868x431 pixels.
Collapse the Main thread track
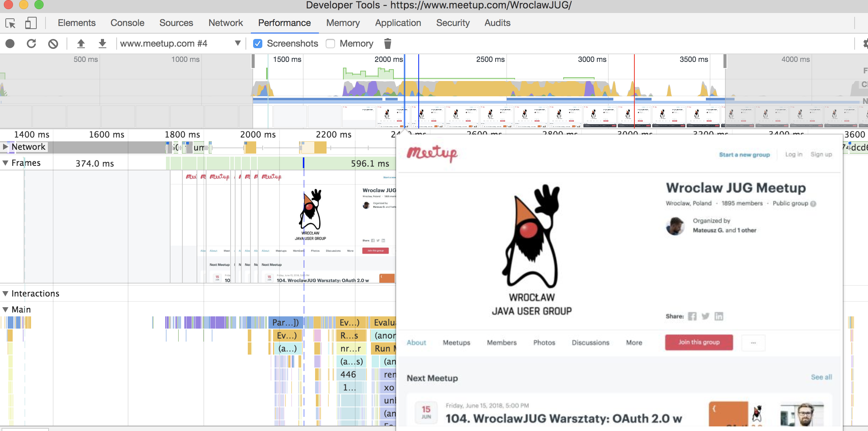(5, 309)
